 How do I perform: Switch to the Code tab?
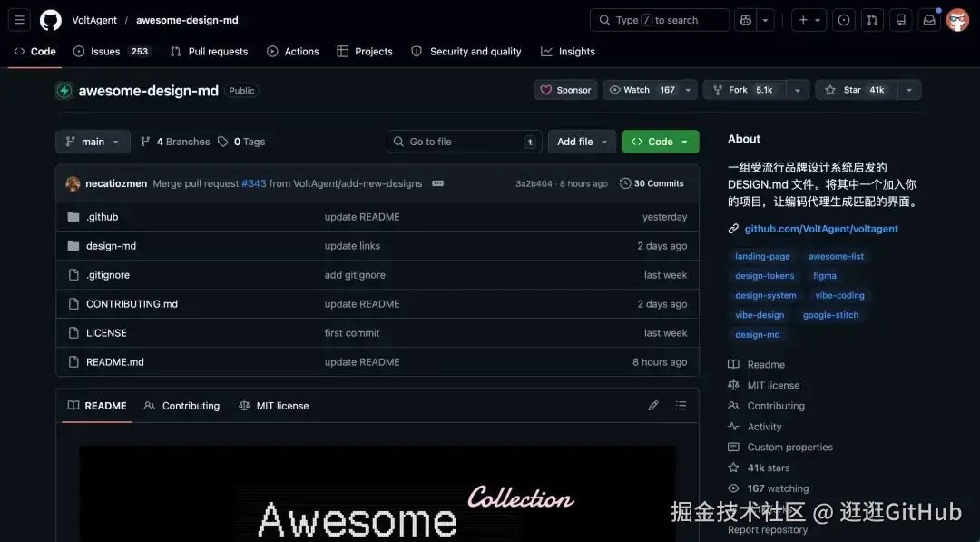coord(35,51)
